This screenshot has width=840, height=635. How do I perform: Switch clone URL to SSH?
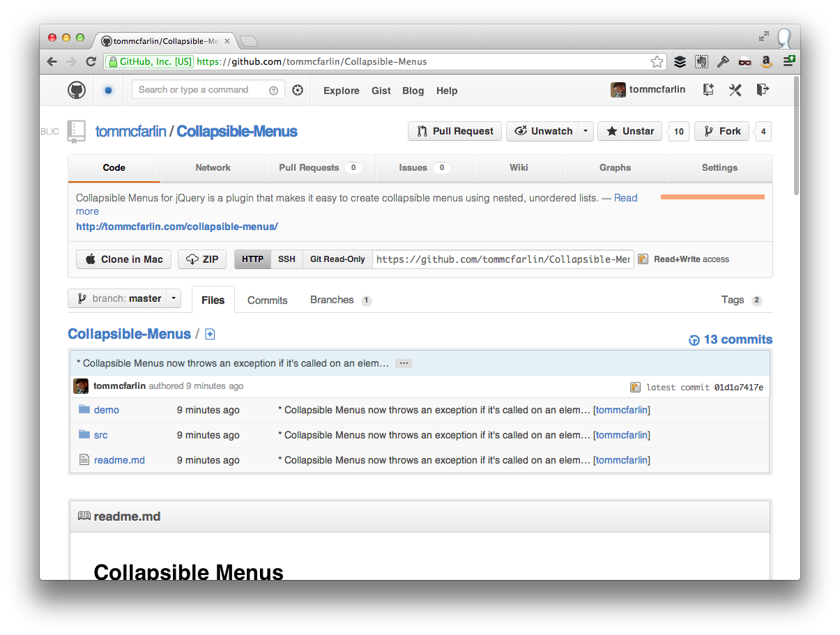click(x=287, y=259)
